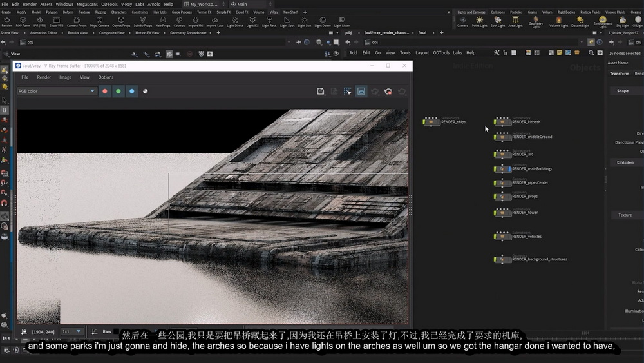Click the obj path field in scene view
Viewport: 644px width, 363px height.
coord(156,42)
